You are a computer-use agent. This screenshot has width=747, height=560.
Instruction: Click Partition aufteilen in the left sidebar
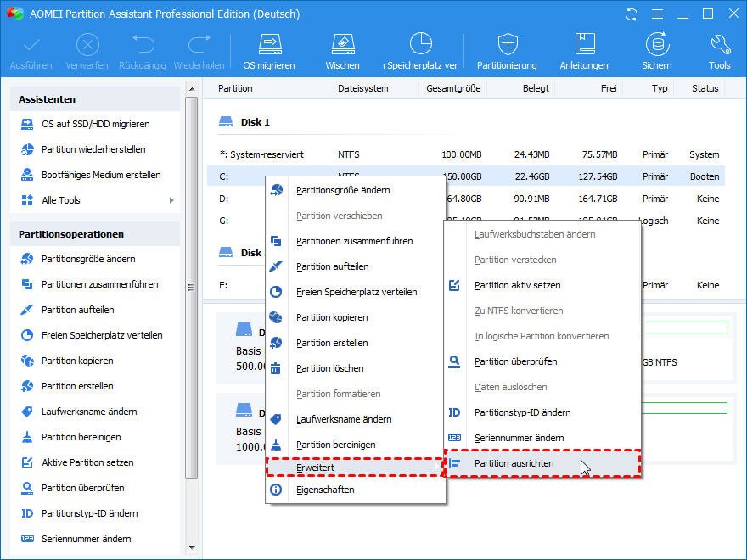(x=77, y=310)
